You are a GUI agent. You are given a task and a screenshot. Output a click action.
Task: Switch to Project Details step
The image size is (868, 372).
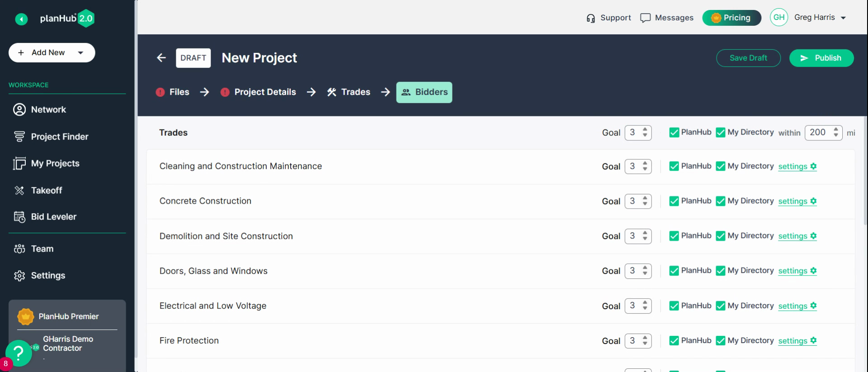pyautogui.click(x=258, y=92)
